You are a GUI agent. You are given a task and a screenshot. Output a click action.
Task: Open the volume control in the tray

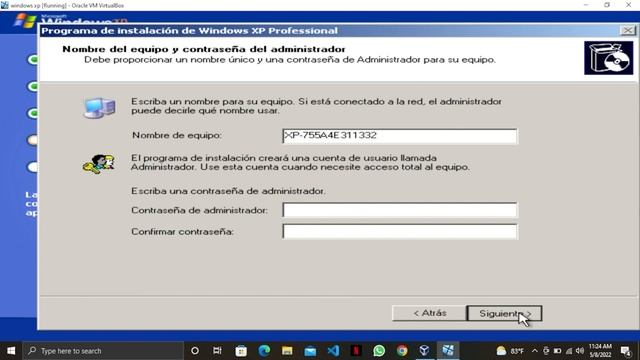580,351
